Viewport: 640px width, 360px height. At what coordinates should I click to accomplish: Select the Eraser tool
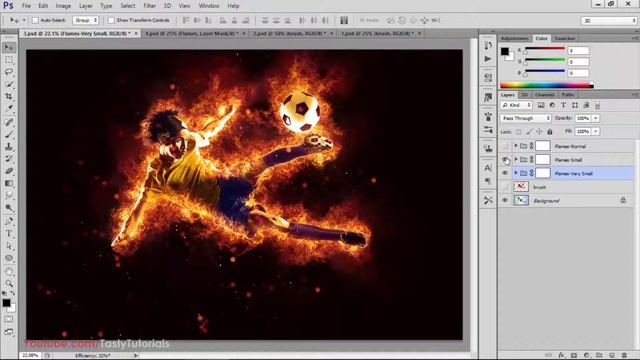coord(9,171)
